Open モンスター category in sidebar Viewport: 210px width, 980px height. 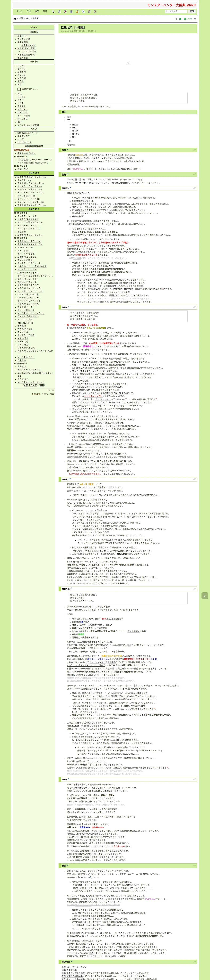click(x=22, y=69)
